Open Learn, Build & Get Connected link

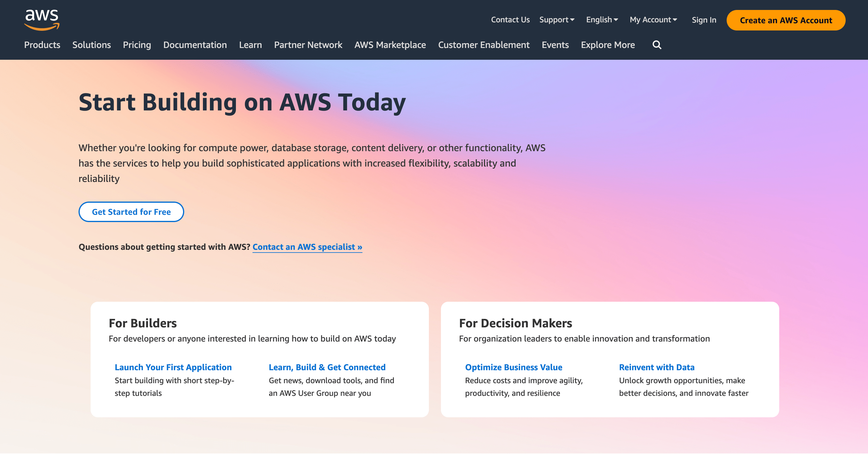[327, 367]
